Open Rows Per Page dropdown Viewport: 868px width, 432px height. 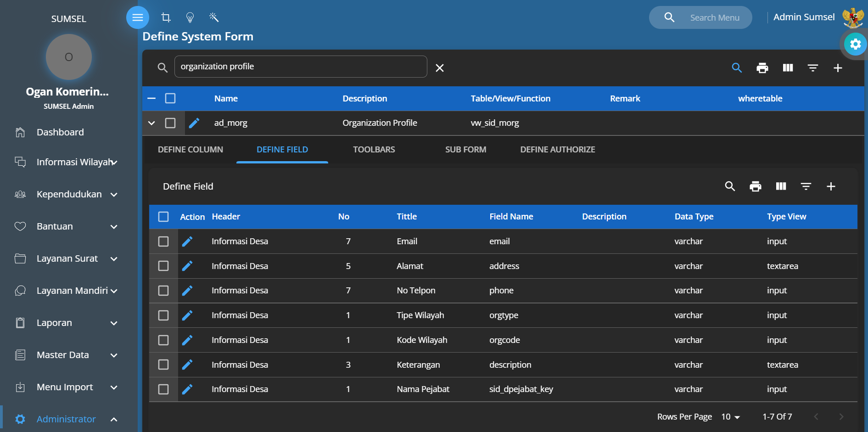731,417
